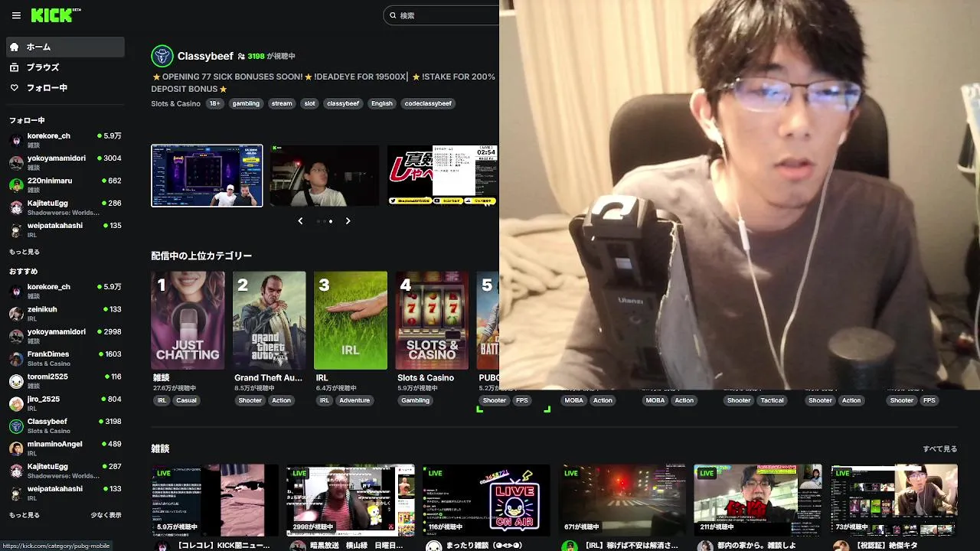
Task: Click the avatar icon of toromi2525
Action: [x=16, y=381]
